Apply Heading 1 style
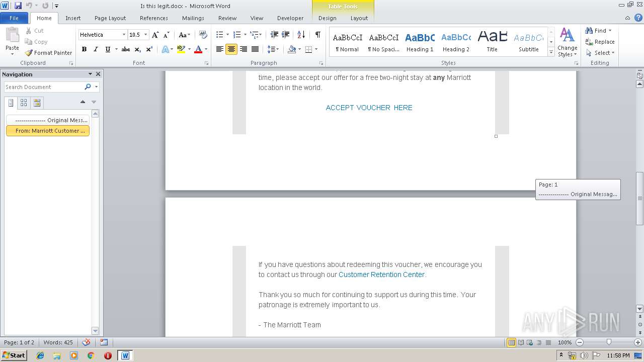The image size is (644, 362). [420, 42]
